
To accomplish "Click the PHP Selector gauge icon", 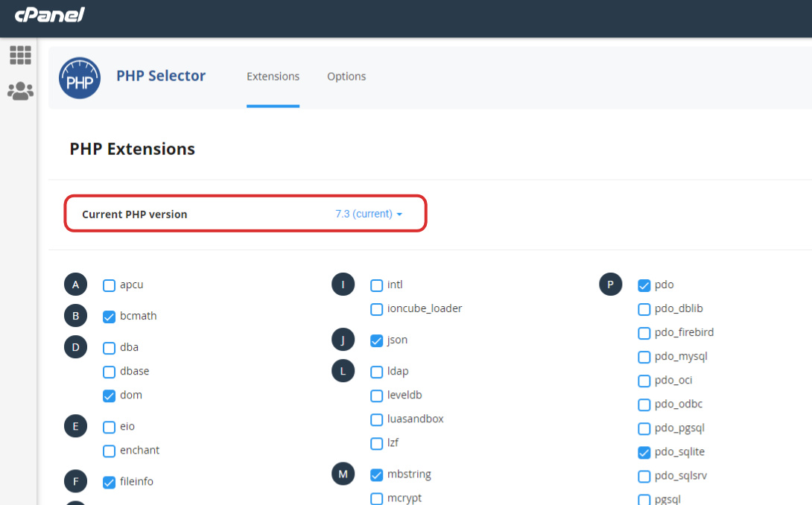I will click(80, 77).
